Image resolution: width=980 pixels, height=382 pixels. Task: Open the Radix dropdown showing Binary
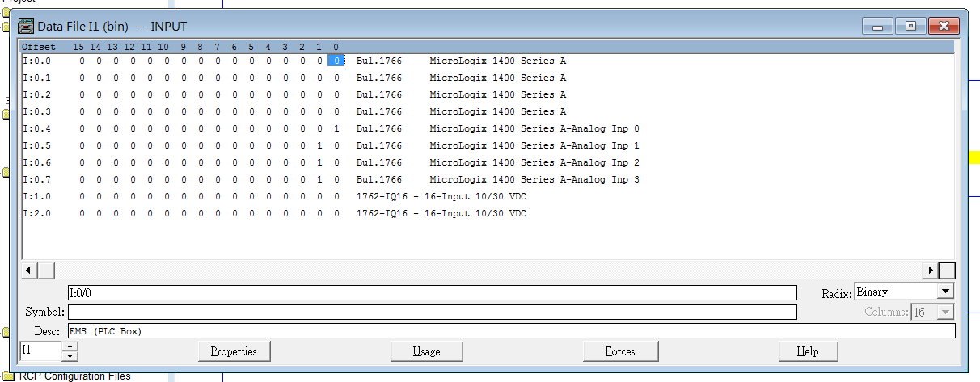(945, 292)
